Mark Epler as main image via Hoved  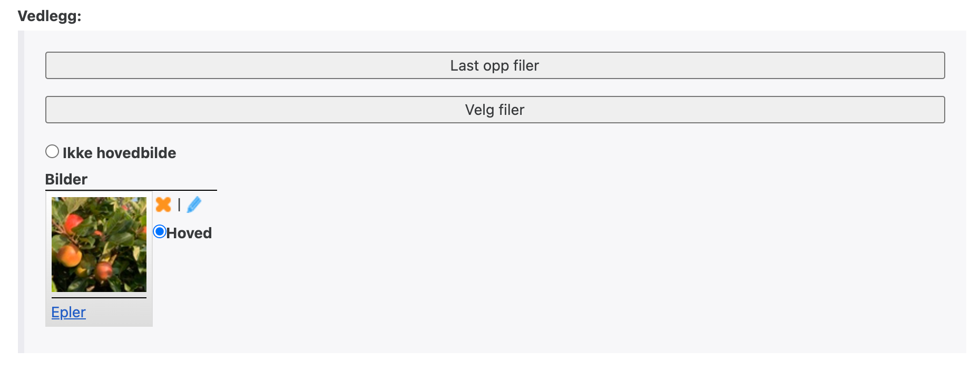[x=160, y=232]
